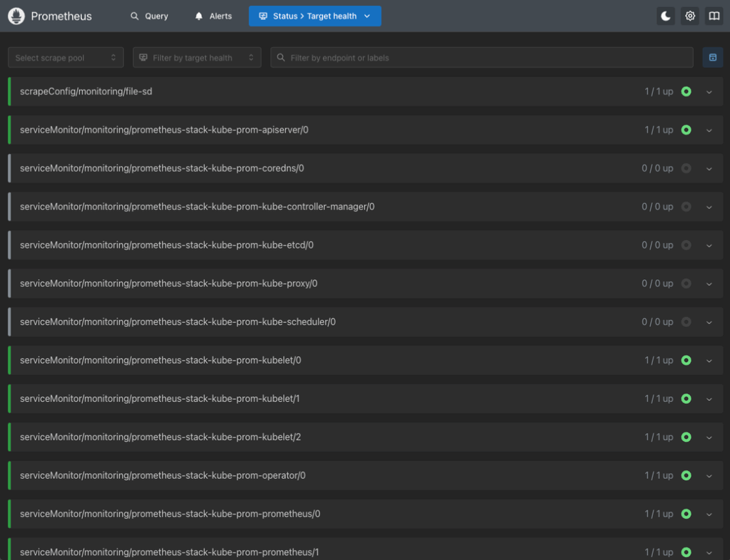
Task: Expand the scrapeConfig/monitoring/file-sd target group
Action: [709, 91]
